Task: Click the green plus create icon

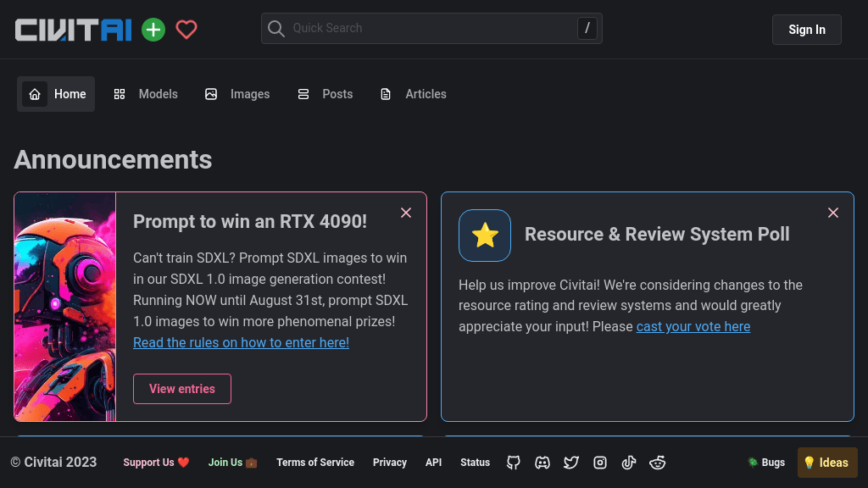Action: (153, 30)
